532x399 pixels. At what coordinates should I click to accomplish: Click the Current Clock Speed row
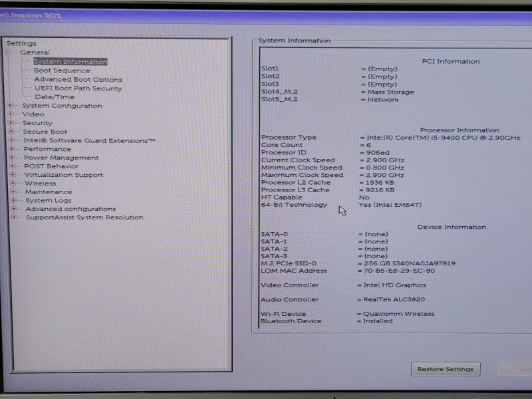tap(333, 160)
